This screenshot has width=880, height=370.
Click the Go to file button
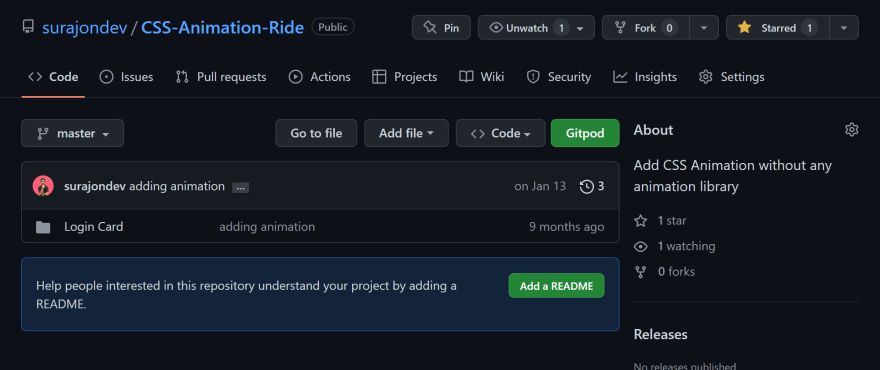click(316, 133)
